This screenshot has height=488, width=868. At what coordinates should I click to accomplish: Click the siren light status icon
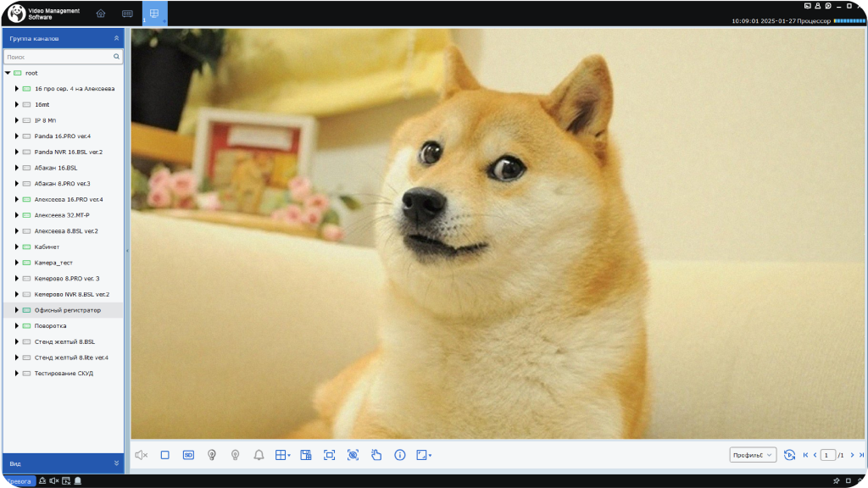pyautogui.click(x=78, y=481)
